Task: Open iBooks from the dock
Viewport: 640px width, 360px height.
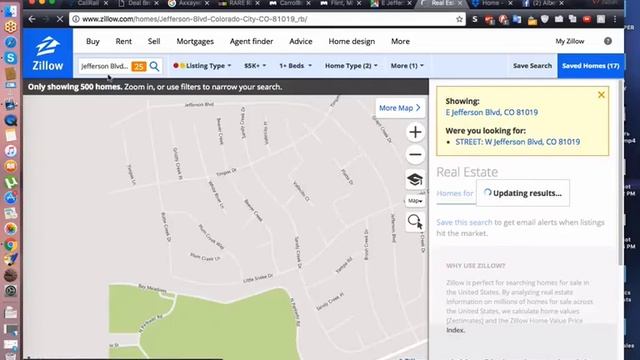Action: (x=11, y=167)
